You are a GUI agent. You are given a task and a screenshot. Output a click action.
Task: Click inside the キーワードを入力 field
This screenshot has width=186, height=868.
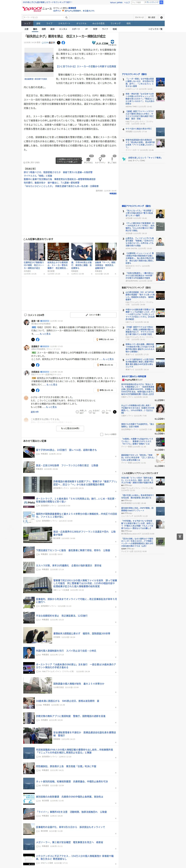tap(44, 17)
